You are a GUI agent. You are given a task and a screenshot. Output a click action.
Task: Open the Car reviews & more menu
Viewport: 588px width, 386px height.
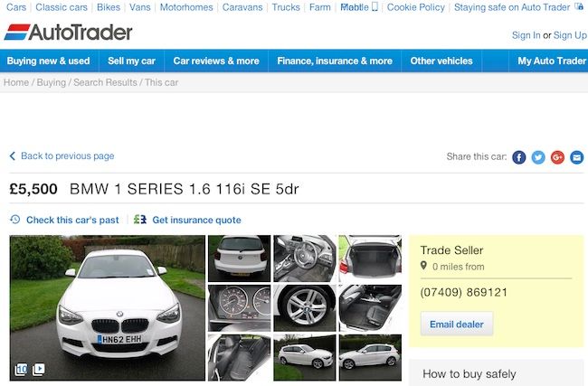click(216, 61)
